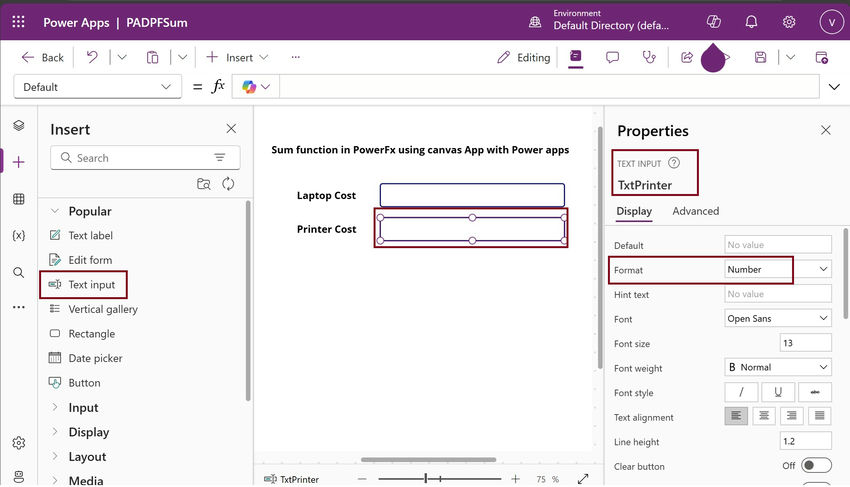Screen dimensions: 850x487
Task: Switch to the Advanced tab
Action: pos(696,211)
